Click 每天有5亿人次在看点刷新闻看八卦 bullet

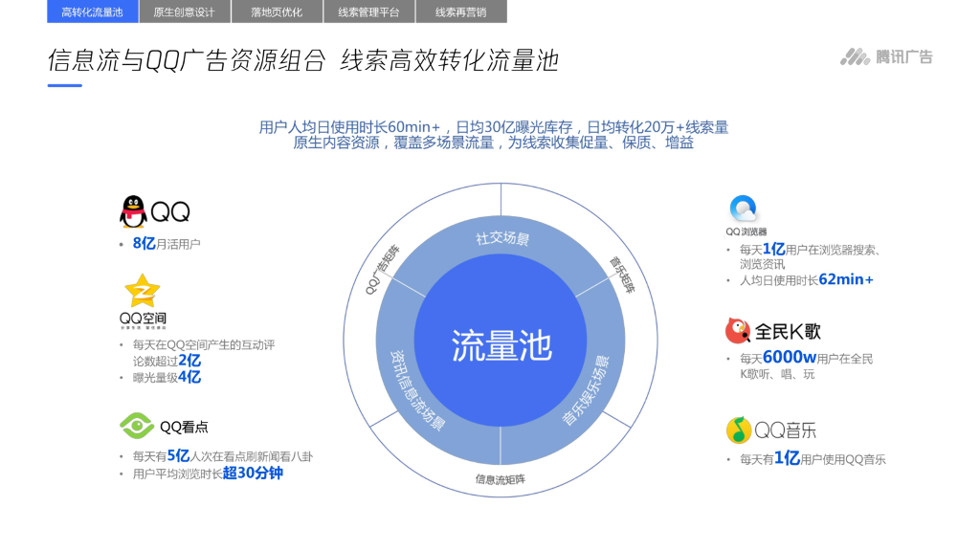222,456
